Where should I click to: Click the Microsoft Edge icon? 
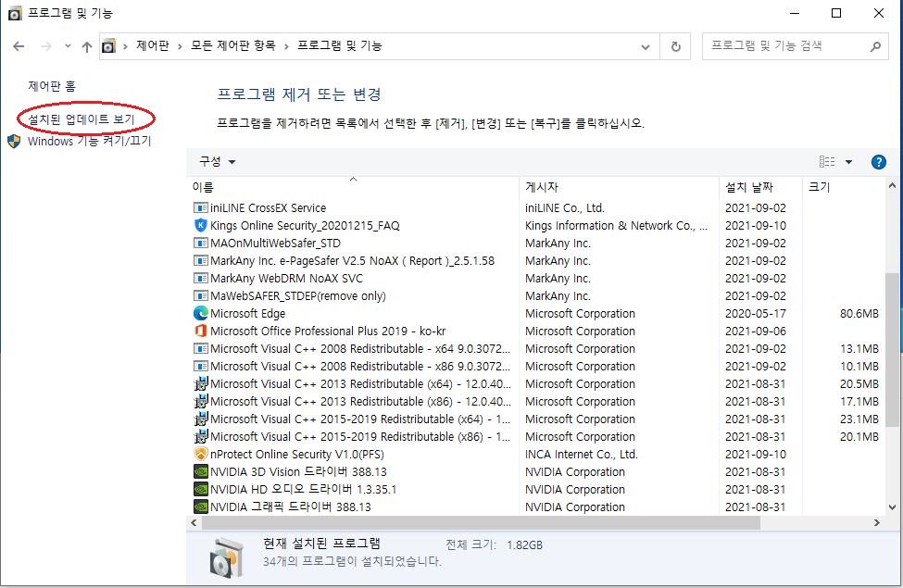[x=200, y=313]
